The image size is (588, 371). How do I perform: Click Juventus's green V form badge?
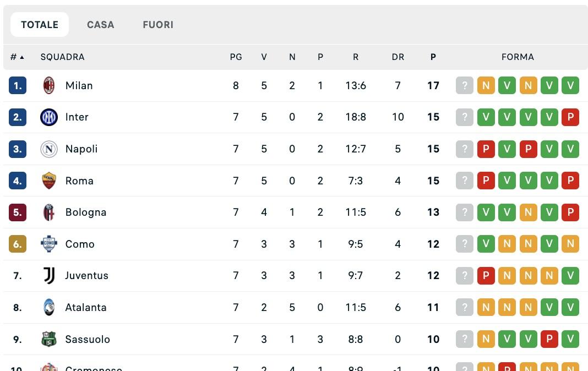(x=570, y=276)
